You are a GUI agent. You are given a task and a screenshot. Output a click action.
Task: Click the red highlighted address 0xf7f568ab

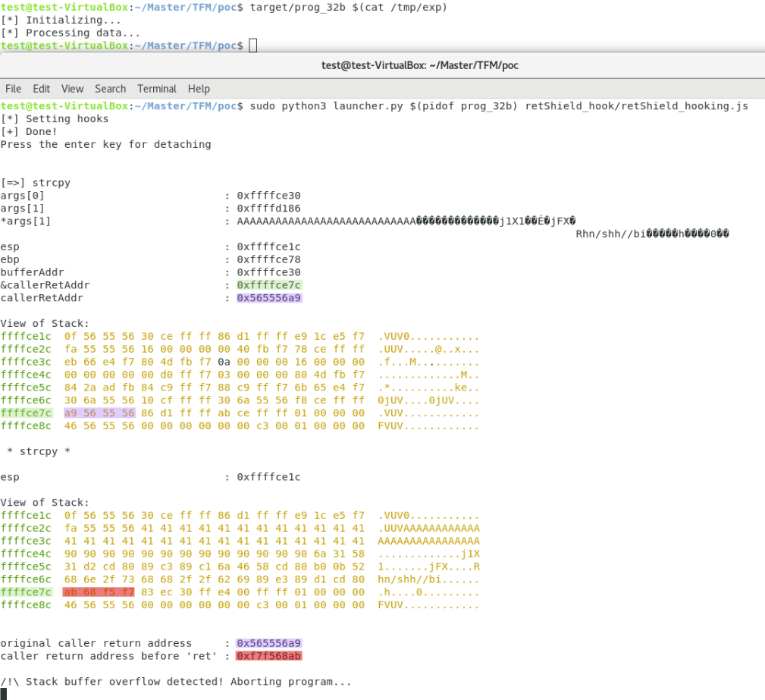[x=268, y=656]
